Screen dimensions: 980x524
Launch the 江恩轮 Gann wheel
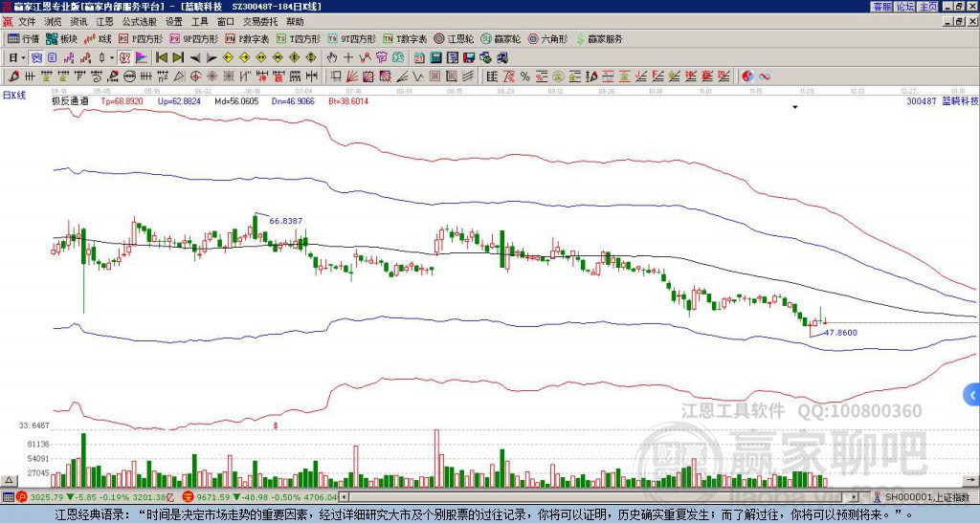[455, 38]
